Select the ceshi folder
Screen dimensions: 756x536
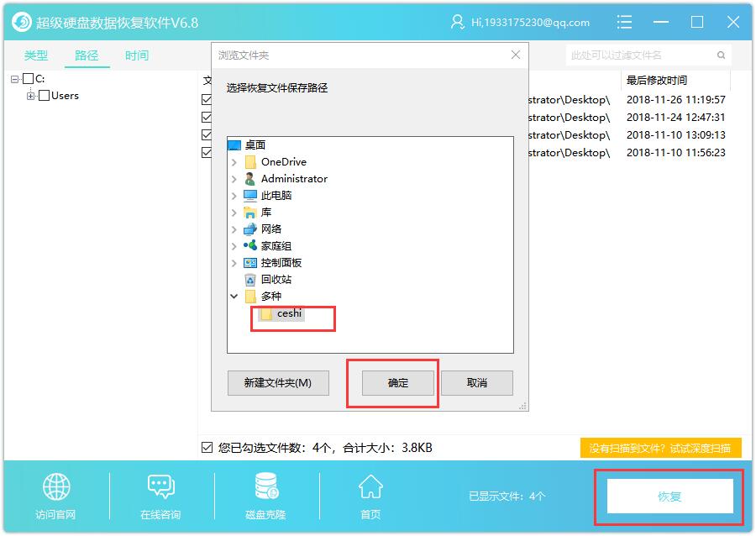pyautogui.click(x=289, y=313)
